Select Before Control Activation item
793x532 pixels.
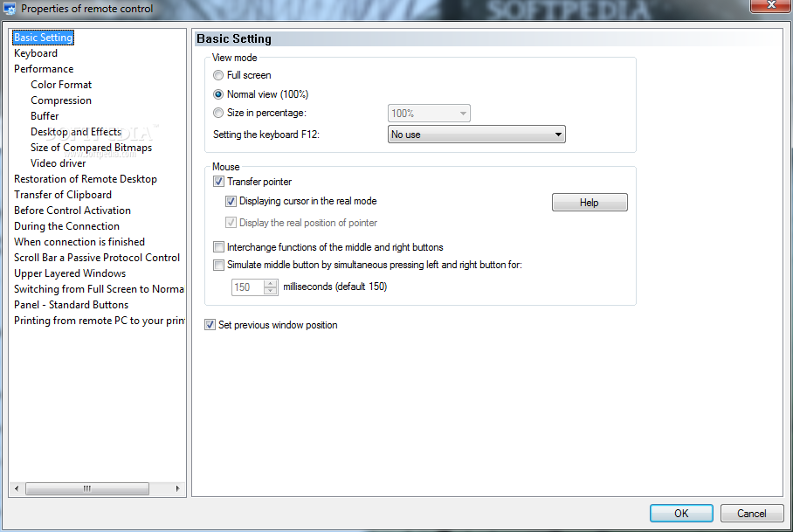72,210
